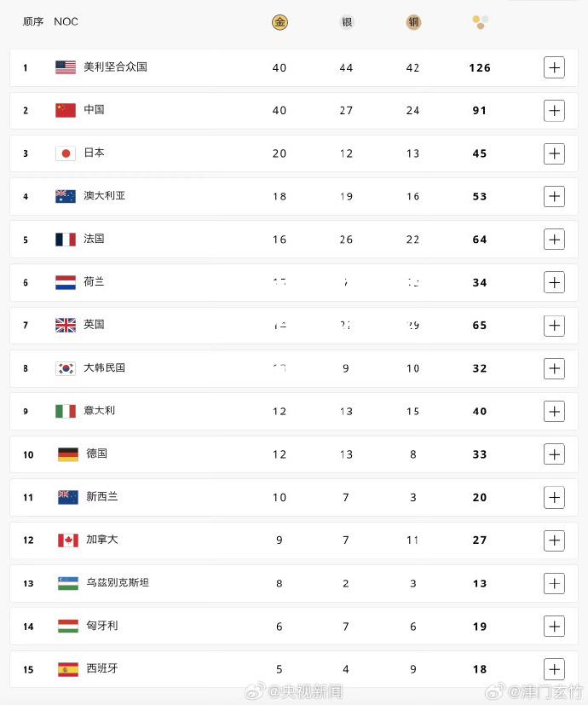Expand the 法国 medal breakdown
Screen dimensions: 588x705
point(554,240)
